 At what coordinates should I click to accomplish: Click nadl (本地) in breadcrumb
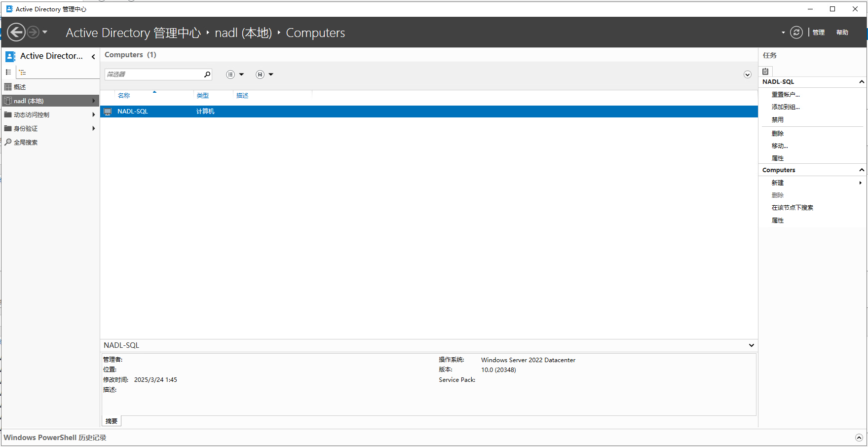click(x=243, y=33)
